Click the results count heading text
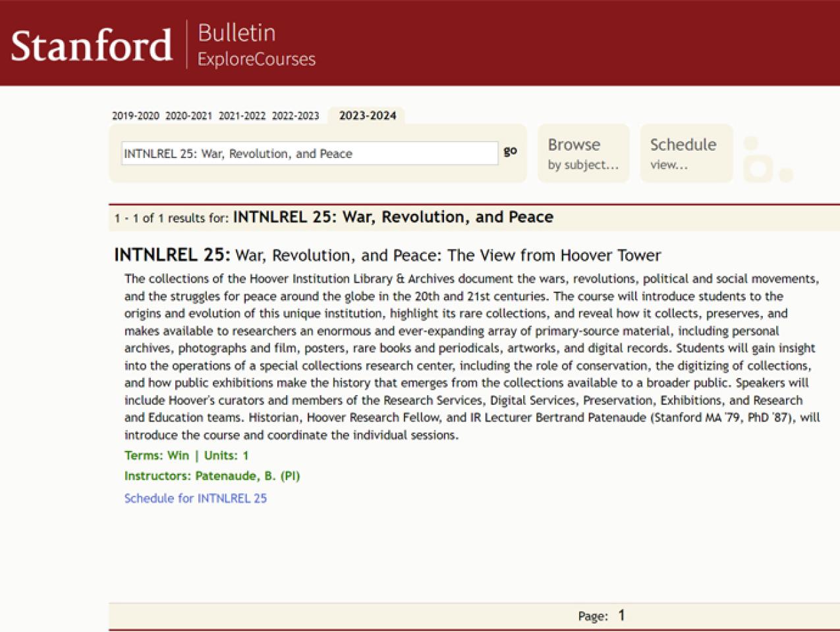Screen dimensions: 840x632 (x=334, y=217)
